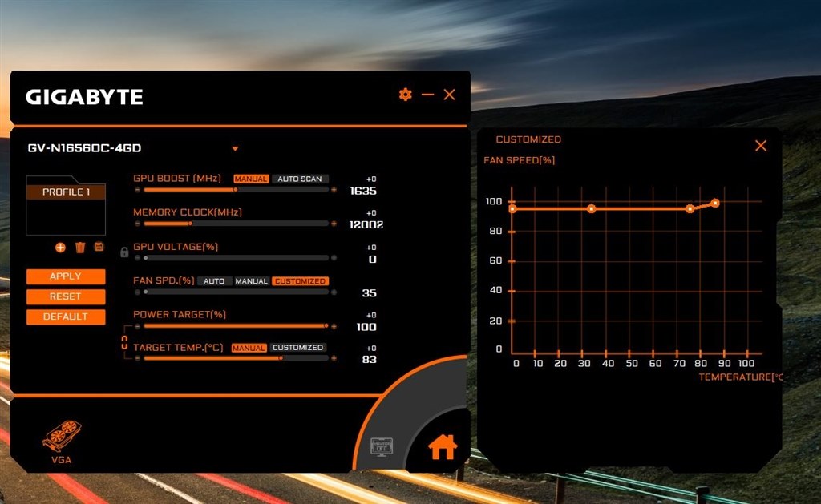The width and height of the screenshot is (821, 504).
Task: Save profile using the disk icon
Action: click(99, 247)
